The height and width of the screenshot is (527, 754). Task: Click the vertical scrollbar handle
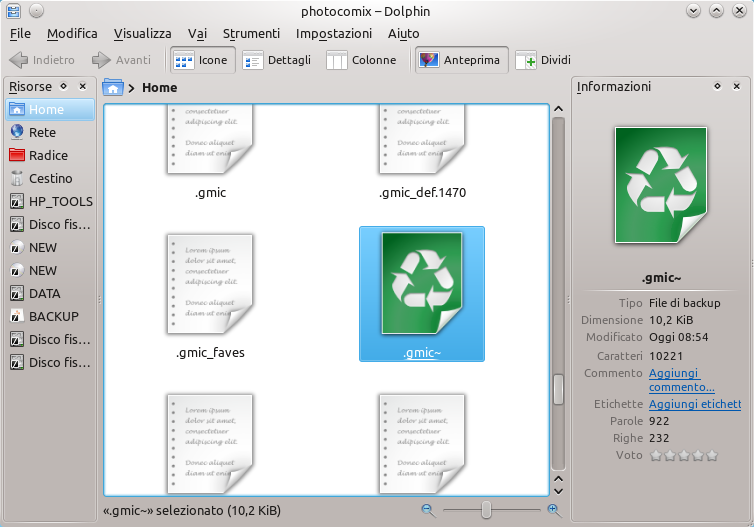pos(558,389)
